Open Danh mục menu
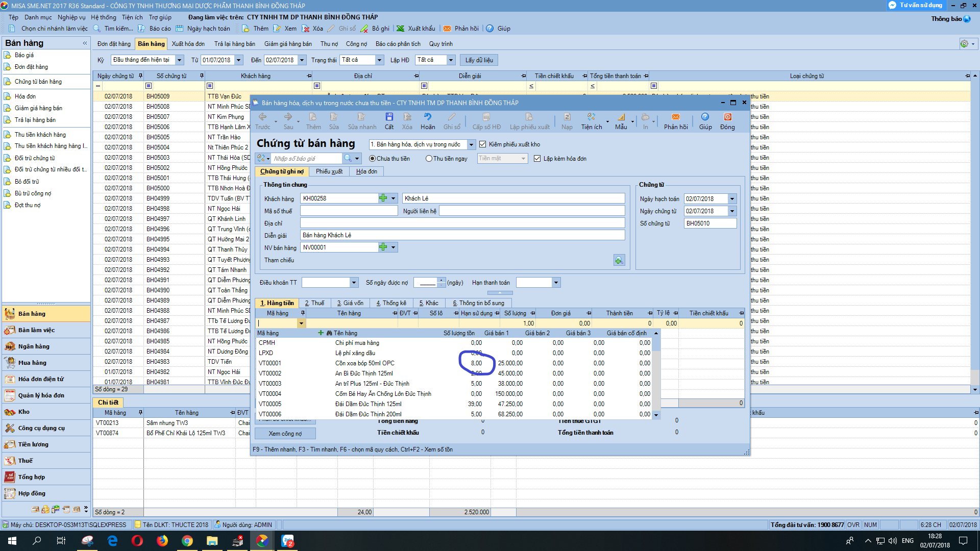Image resolution: width=980 pixels, height=551 pixels. coord(38,17)
